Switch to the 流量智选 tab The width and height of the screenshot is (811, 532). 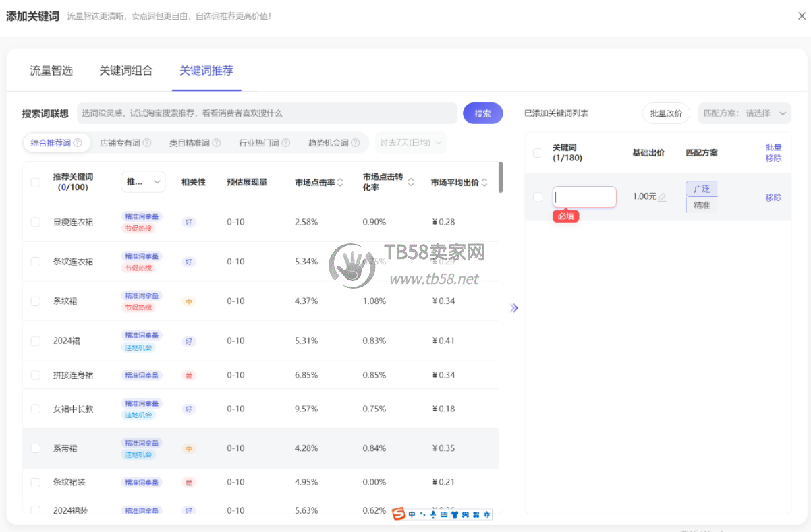tap(51, 71)
